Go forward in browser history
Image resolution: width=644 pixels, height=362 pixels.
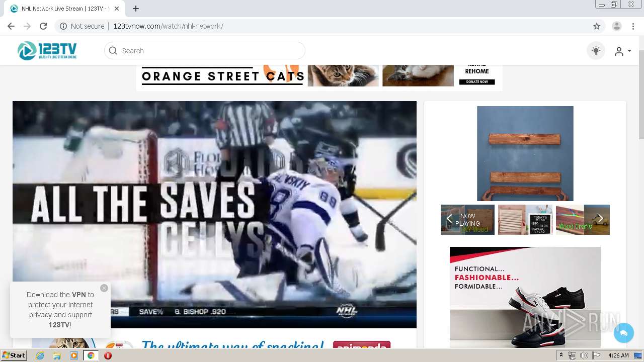pos(27,26)
